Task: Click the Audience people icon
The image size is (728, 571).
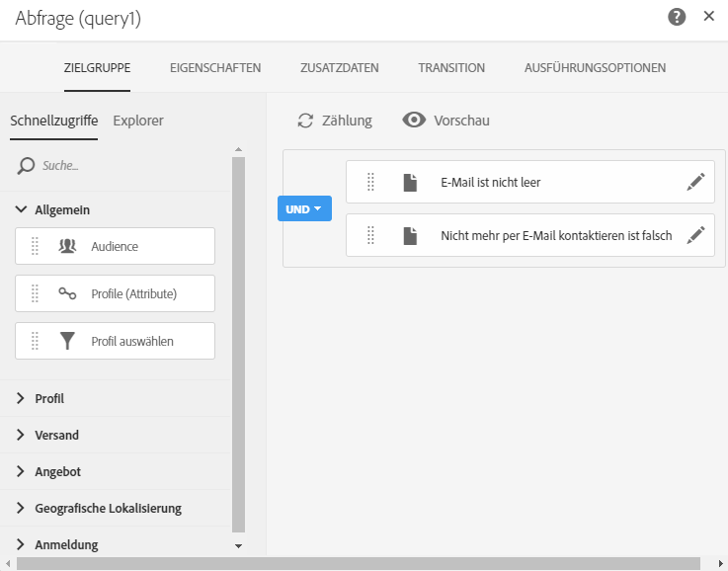Action: (67, 246)
